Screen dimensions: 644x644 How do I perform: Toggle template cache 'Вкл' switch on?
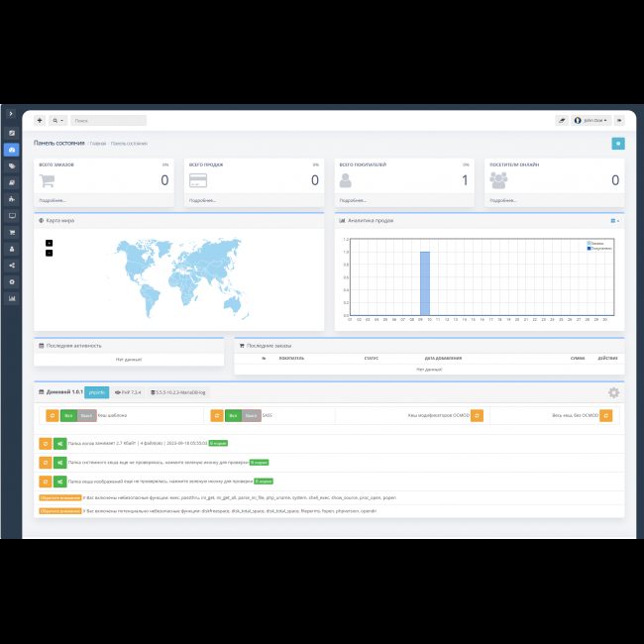click(67, 415)
